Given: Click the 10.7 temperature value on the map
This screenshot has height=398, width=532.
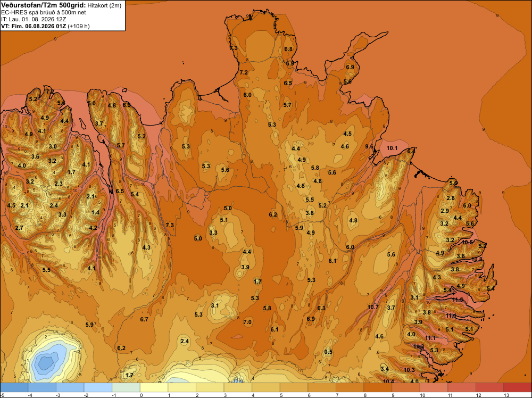Looking at the screenshot, I should click(373, 307).
